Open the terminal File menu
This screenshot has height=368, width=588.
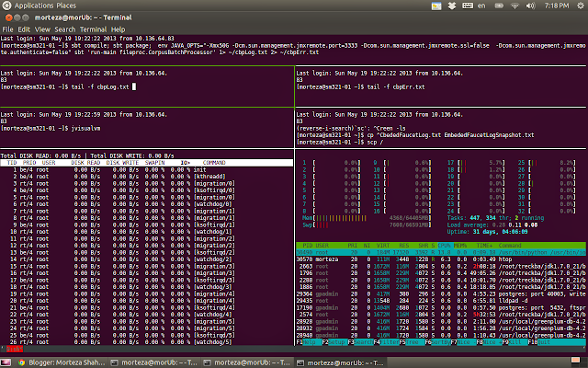pyautogui.click(x=7, y=29)
